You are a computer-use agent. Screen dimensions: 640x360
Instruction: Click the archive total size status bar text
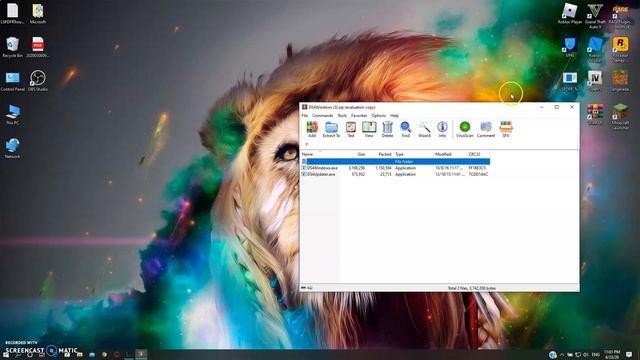click(x=471, y=288)
